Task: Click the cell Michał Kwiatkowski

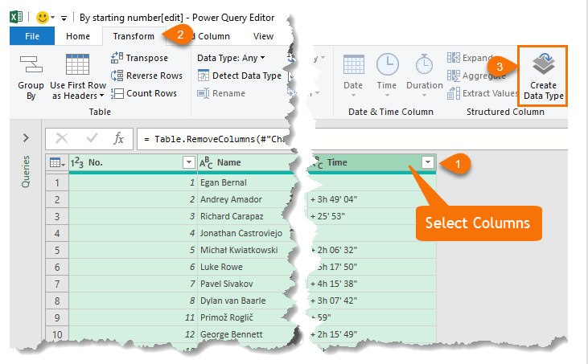Action: click(245, 250)
